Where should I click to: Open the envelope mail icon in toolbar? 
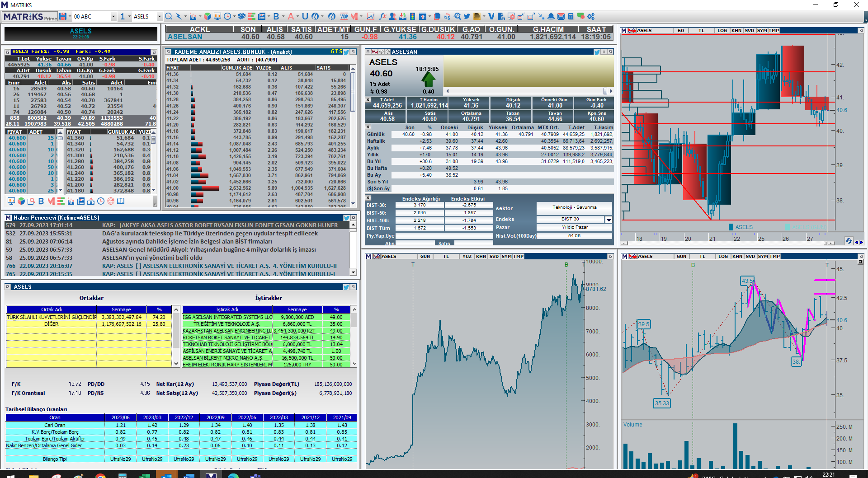pyautogui.click(x=561, y=16)
